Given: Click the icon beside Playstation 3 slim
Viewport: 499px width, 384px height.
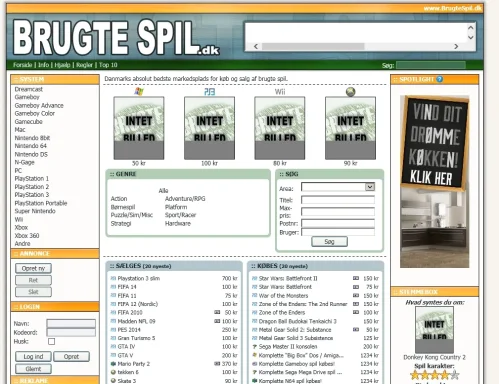Looking at the screenshot, I should [113, 278].
